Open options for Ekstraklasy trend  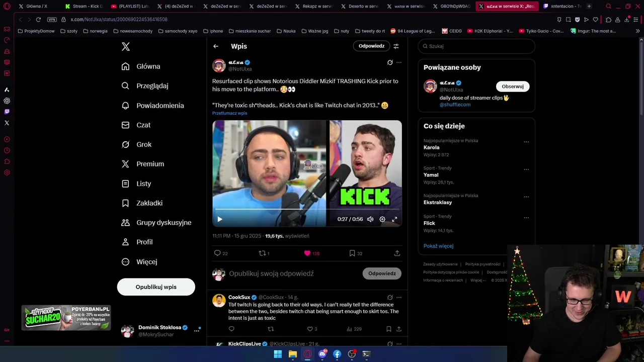[526, 197]
